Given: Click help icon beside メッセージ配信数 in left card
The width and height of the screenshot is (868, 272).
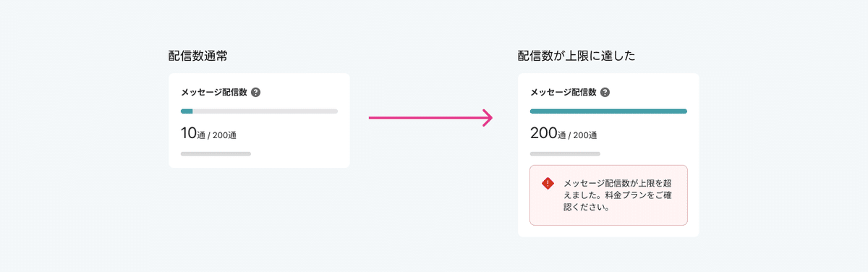Looking at the screenshot, I should tap(255, 93).
